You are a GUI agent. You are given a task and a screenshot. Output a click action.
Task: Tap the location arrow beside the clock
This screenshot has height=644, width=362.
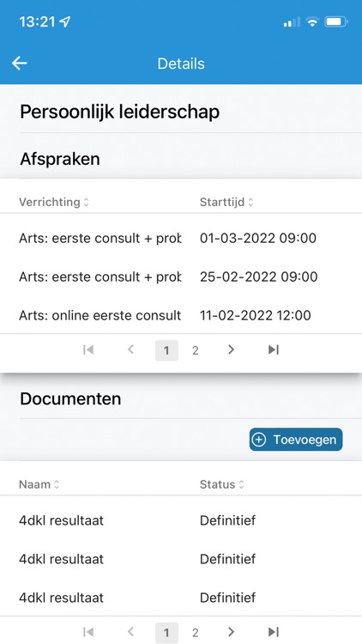coord(65,22)
